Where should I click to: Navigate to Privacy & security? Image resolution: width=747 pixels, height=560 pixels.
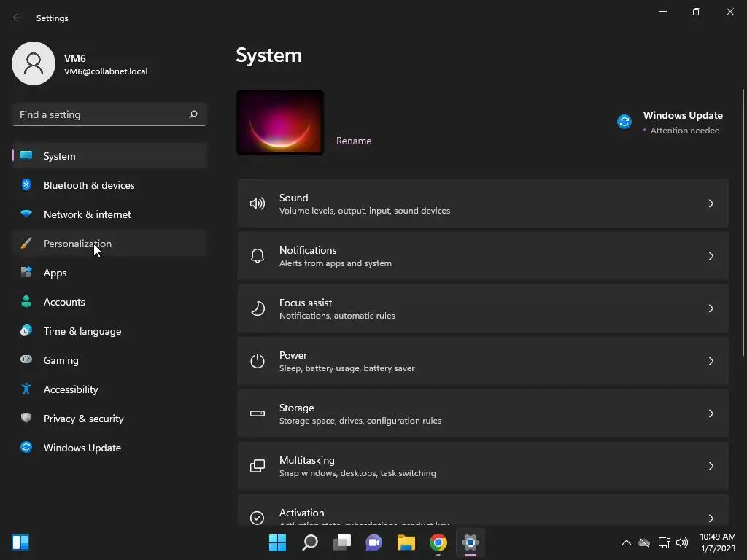(109, 419)
